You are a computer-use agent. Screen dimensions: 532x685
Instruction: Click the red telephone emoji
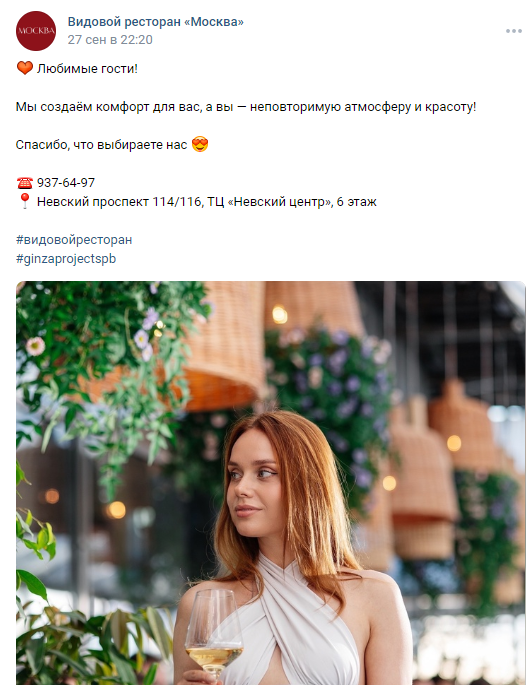(24, 182)
